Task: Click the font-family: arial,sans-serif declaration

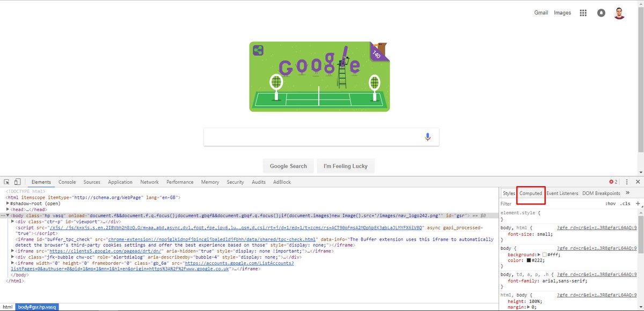Action: 547,280
